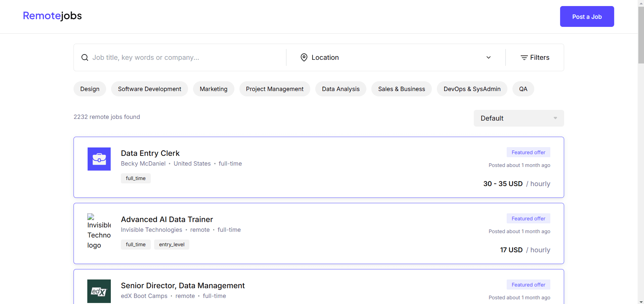Click the Filters lines icon
644x304 pixels.
(524, 58)
